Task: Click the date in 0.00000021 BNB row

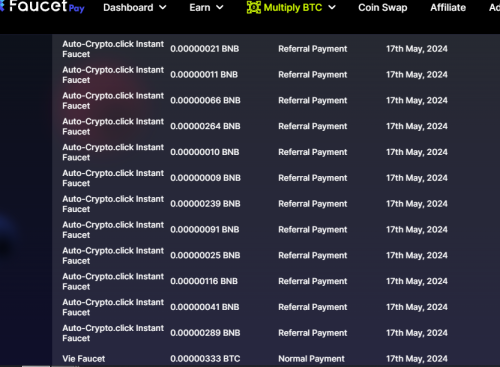Action: 417,49
